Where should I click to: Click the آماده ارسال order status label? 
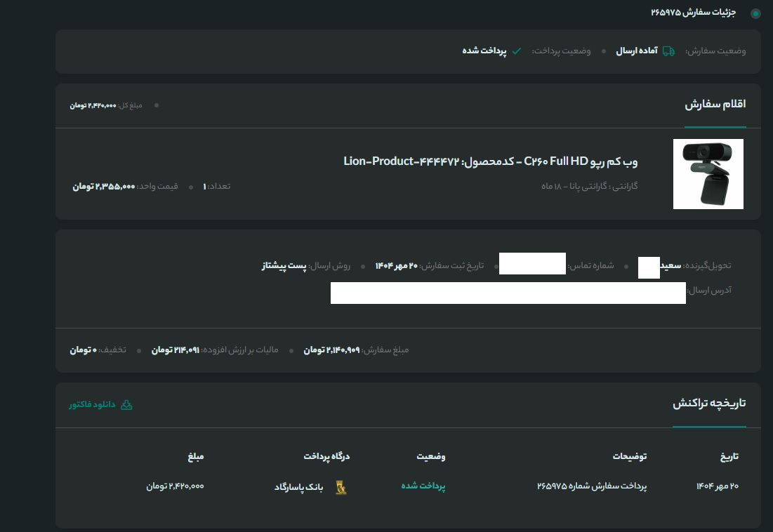pyautogui.click(x=636, y=51)
